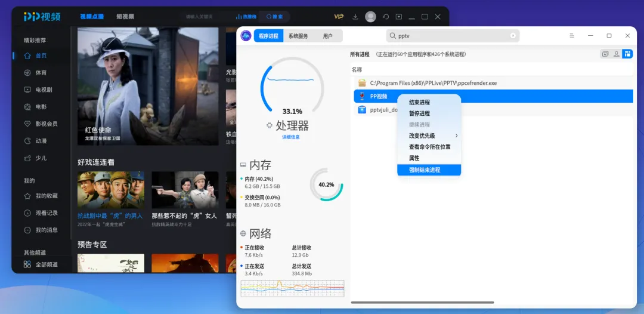Switch to 系统服务 tab

[298, 36]
